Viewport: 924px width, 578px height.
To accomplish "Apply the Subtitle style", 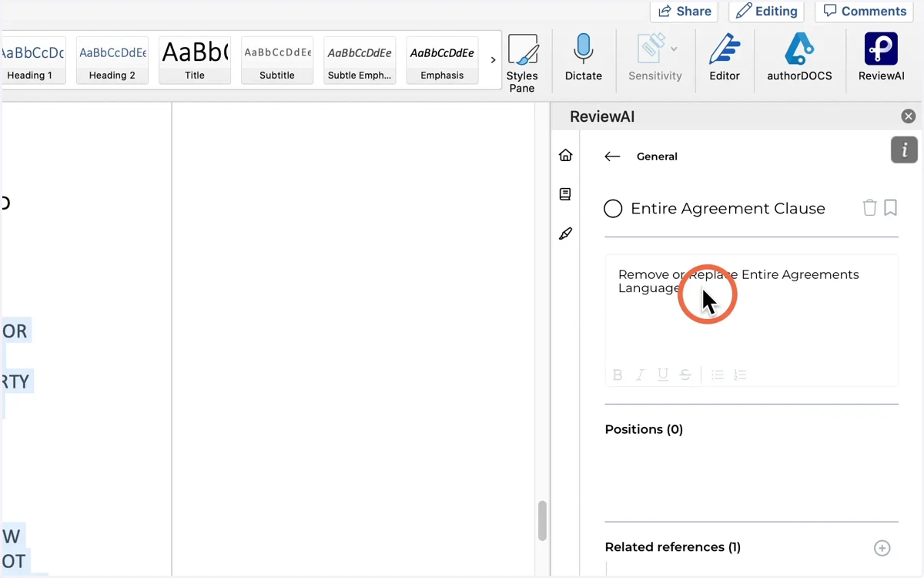I will tap(277, 60).
